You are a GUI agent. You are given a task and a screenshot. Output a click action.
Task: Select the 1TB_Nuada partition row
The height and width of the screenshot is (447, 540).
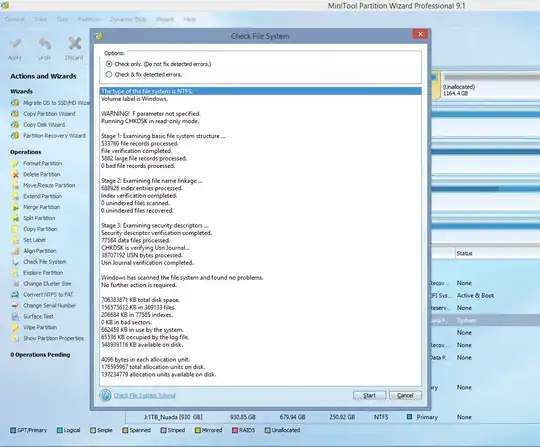tap(333, 417)
